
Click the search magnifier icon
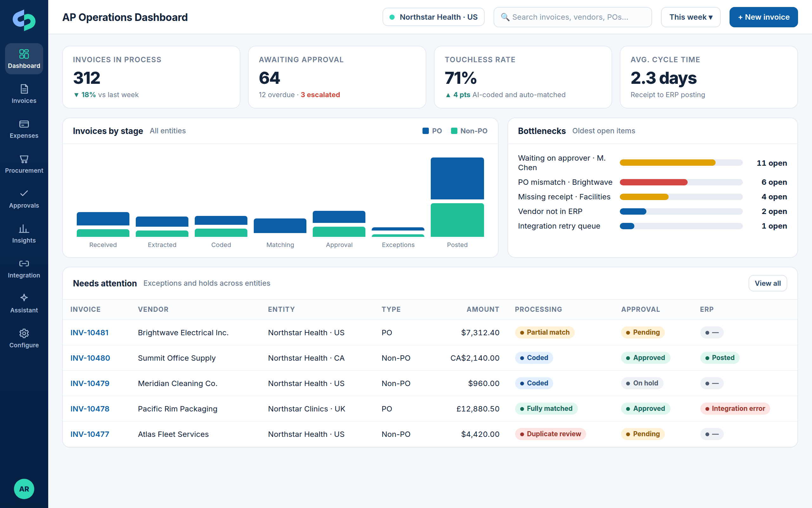(x=505, y=17)
